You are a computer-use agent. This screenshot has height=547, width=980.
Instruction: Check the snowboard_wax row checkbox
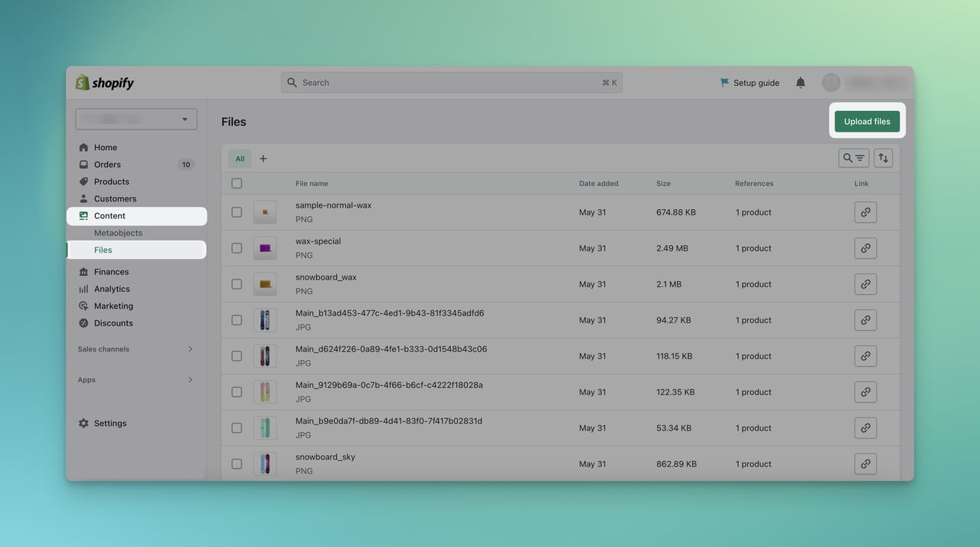point(237,284)
